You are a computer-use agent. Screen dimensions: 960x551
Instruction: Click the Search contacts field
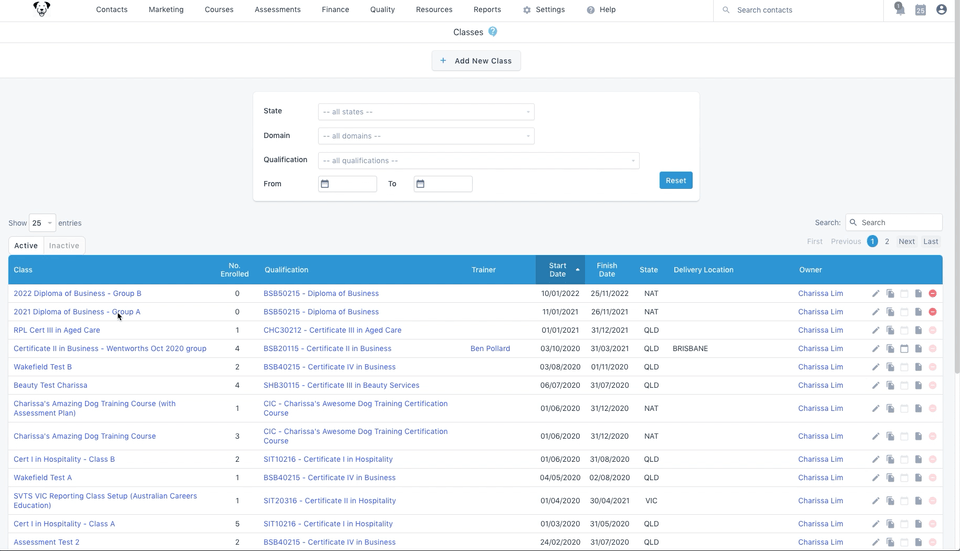pos(799,10)
